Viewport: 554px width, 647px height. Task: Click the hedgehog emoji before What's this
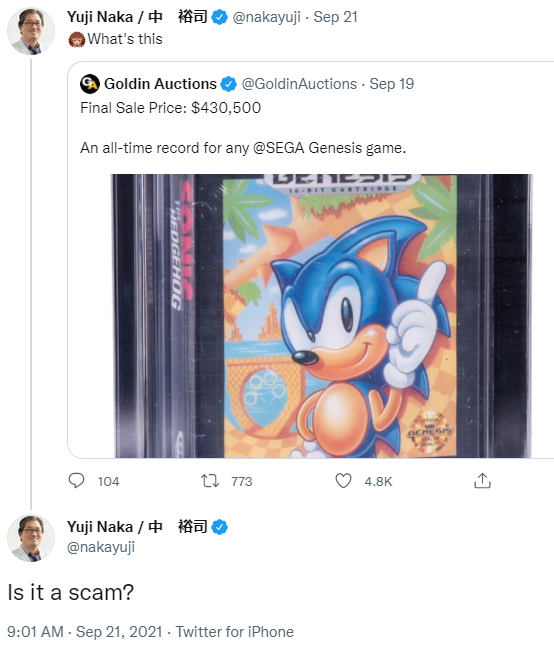click(x=76, y=40)
